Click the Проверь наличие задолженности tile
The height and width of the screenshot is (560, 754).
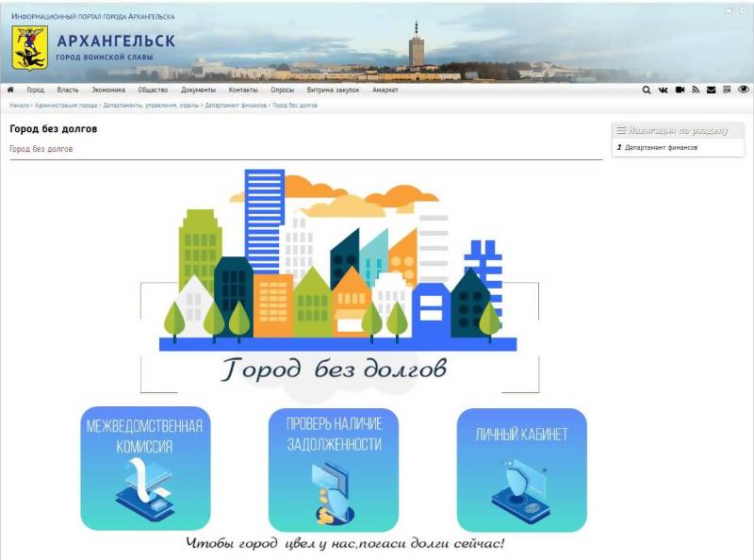click(x=334, y=469)
